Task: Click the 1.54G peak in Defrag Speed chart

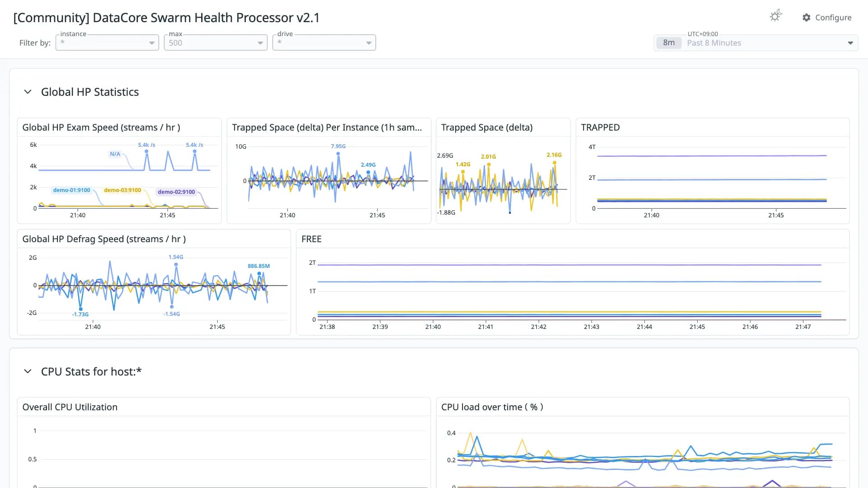Action: 176,257
